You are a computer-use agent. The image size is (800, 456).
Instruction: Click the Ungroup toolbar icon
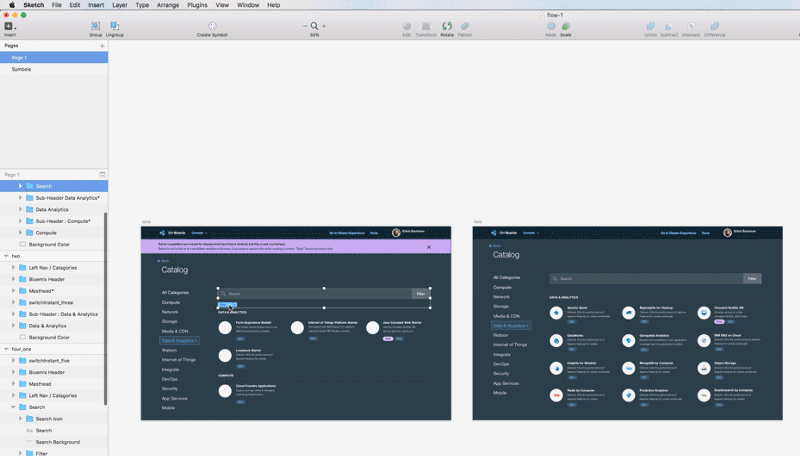[115, 26]
